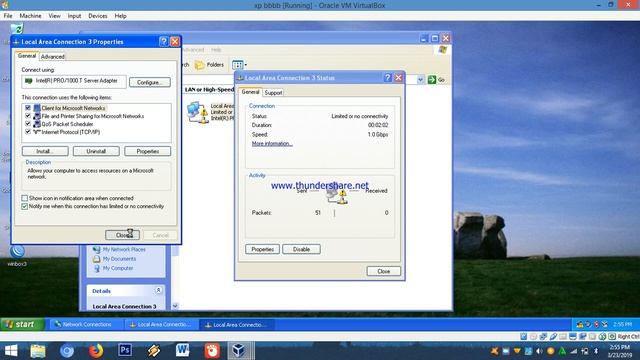640x360 pixels.
Task: Open VirtualBox Help menu
Action: pyautogui.click(x=120, y=16)
